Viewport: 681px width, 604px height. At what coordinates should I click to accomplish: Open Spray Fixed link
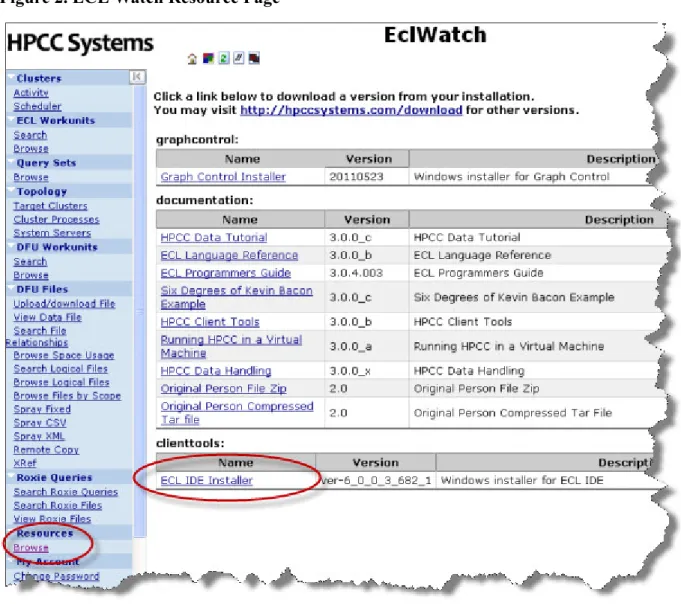pos(42,409)
